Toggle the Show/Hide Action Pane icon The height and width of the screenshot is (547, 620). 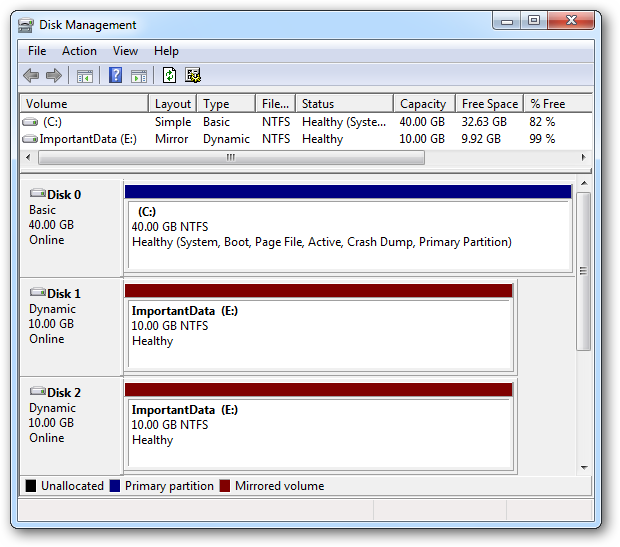pos(139,76)
